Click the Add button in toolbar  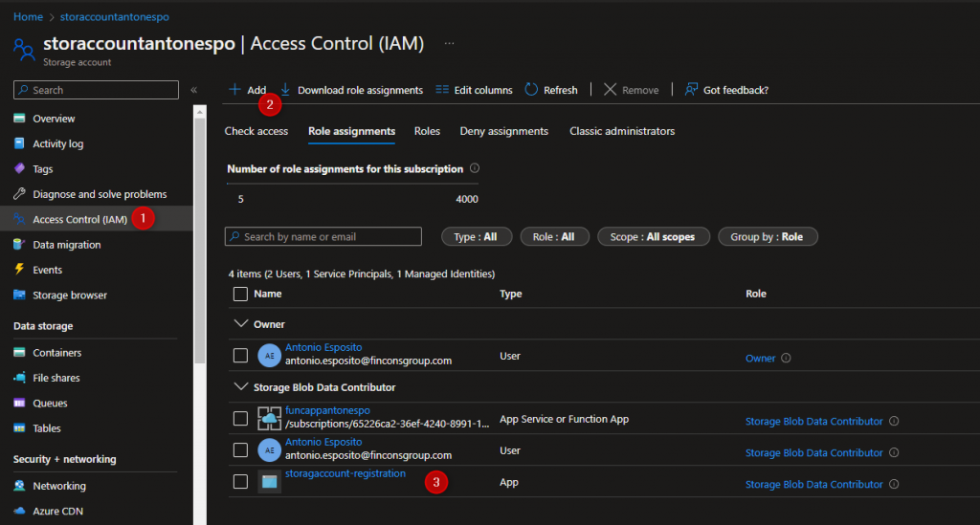[x=247, y=90]
